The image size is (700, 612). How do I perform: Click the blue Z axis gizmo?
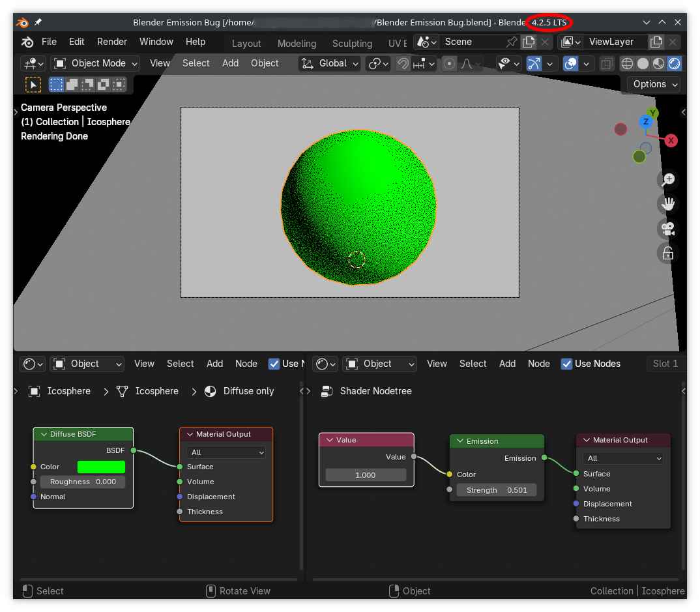(x=645, y=121)
